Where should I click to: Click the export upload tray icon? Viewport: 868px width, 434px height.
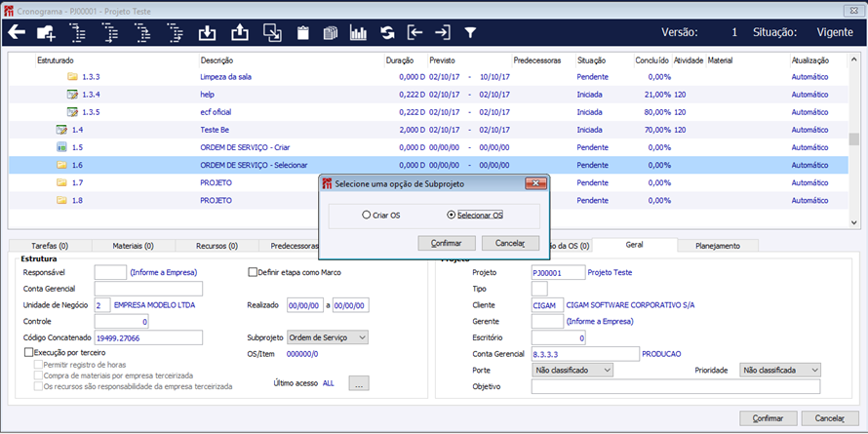pos(239,33)
